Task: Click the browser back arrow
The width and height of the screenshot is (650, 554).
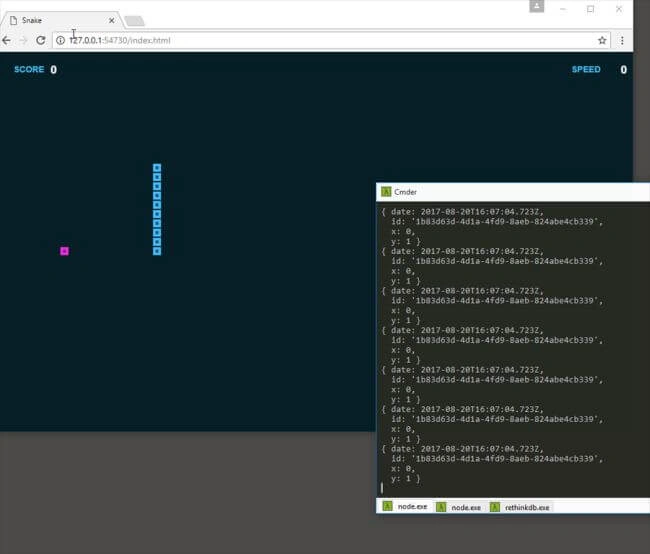Action: 6,40
